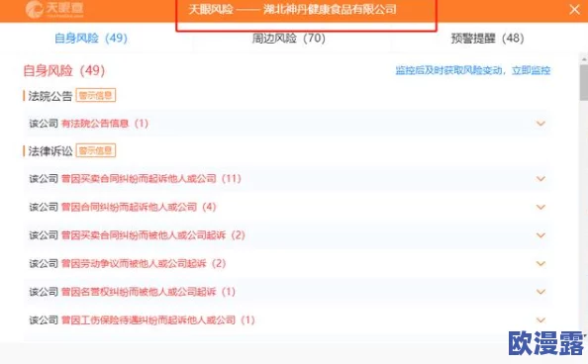588x364 pixels.
Task: Click title 天眼风险 —— 湖北神丹健康食品有限公司
Action: click(292, 9)
